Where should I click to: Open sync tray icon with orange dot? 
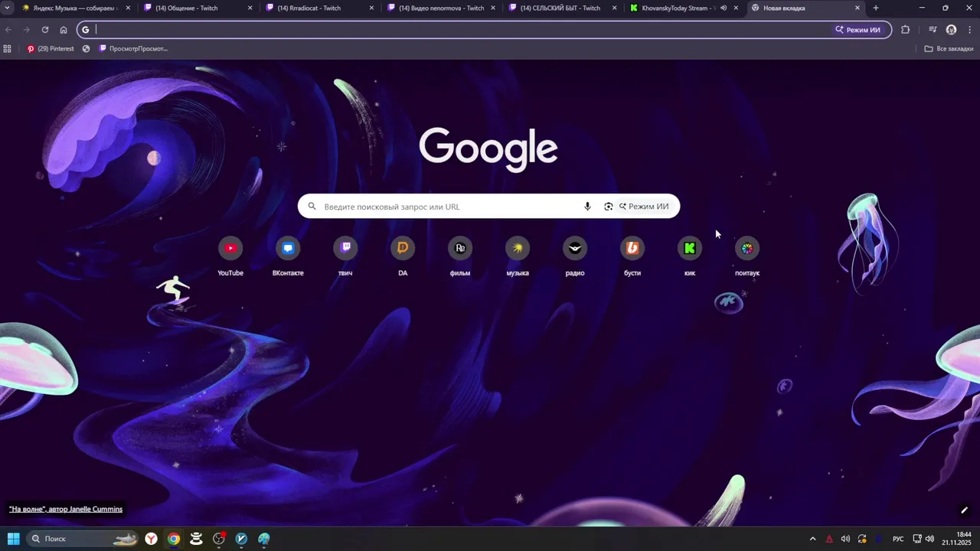(x=862, y=539)
